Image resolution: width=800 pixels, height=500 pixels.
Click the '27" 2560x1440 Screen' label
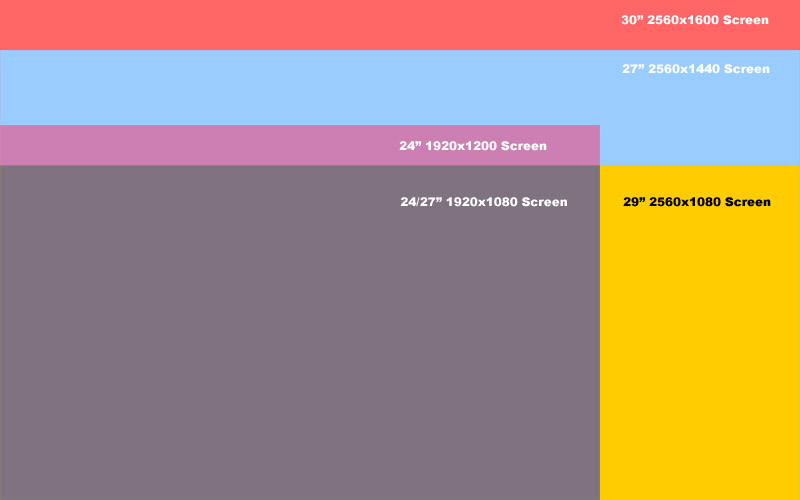click(x=696, y=69)
